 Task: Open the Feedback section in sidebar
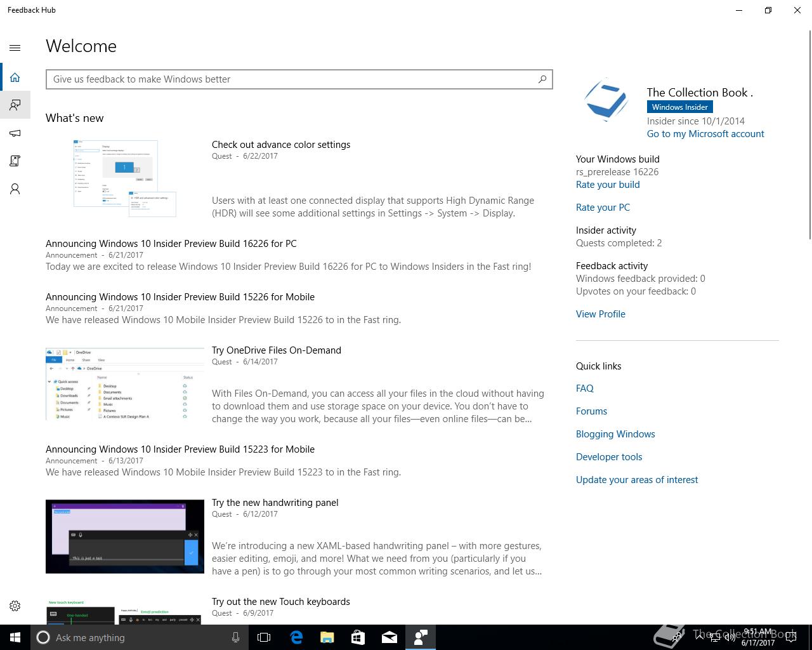[x=15, y=105]
